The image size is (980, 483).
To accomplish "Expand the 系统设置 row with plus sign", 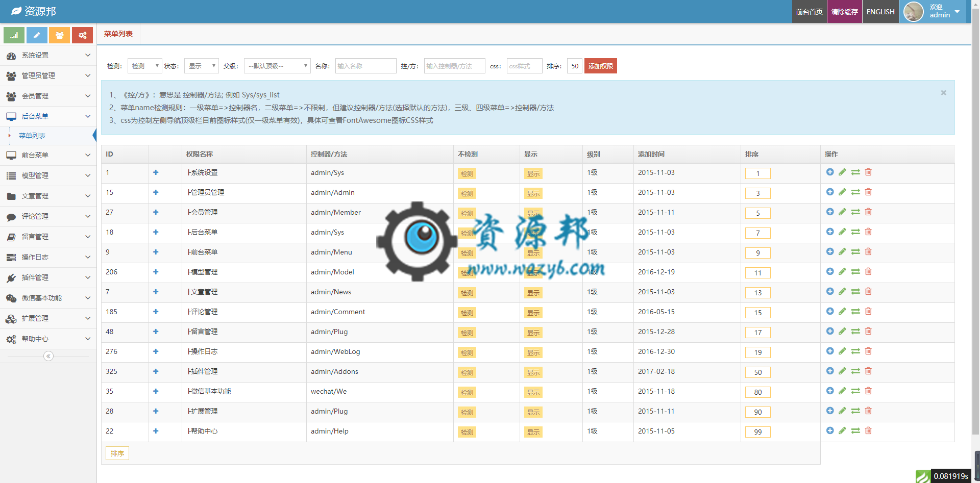I will 156,172.
